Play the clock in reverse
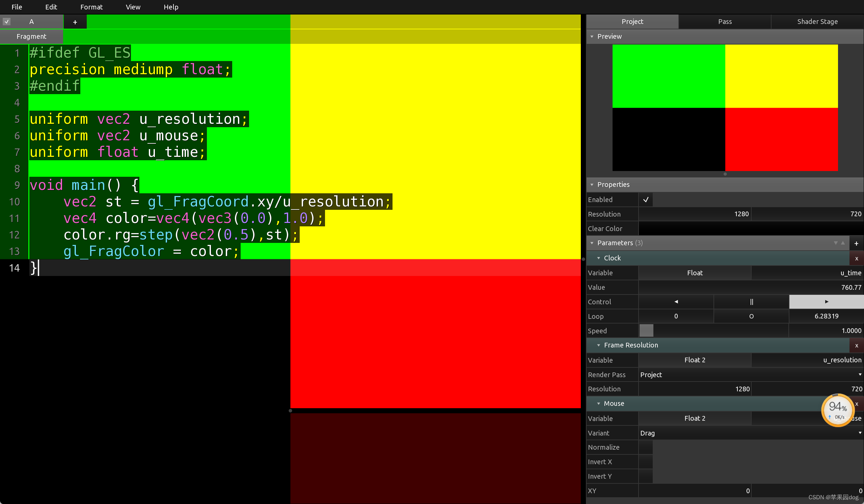 [676, 302]
